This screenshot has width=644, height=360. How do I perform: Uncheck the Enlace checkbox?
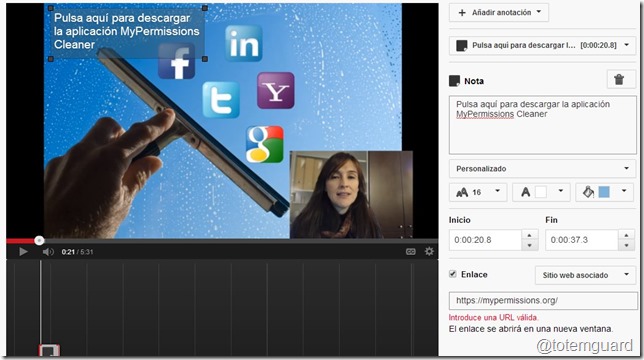click(453, 274)
